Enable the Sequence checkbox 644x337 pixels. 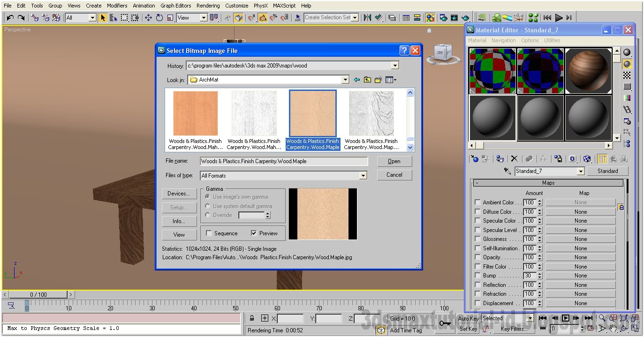(x=209, y=233)
